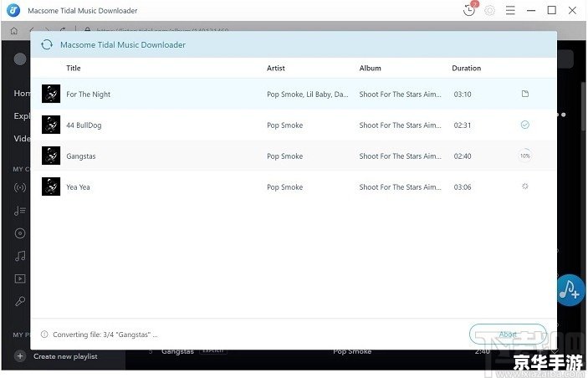Open the videos sidebar icon
Screen dimensions: 588x378
click(x=20, y=278)
